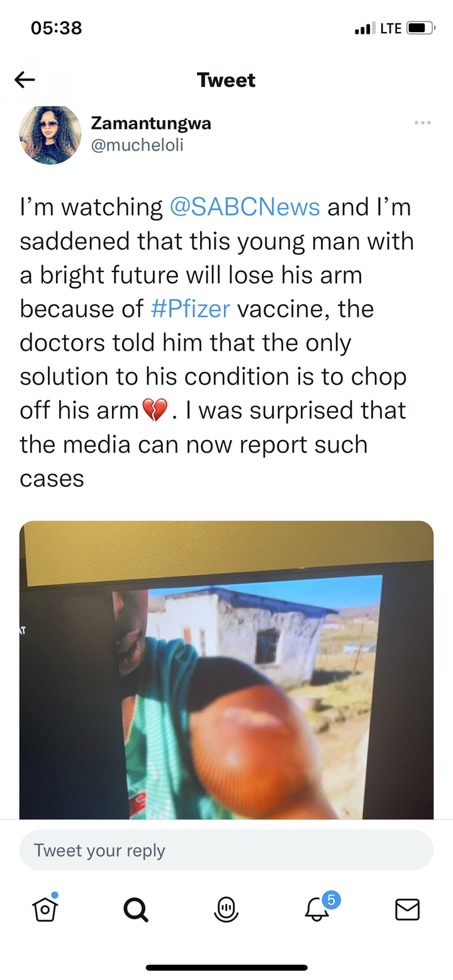Open Notifications bell with 5 badge
The image size is (453, 980).
[318, 907]
